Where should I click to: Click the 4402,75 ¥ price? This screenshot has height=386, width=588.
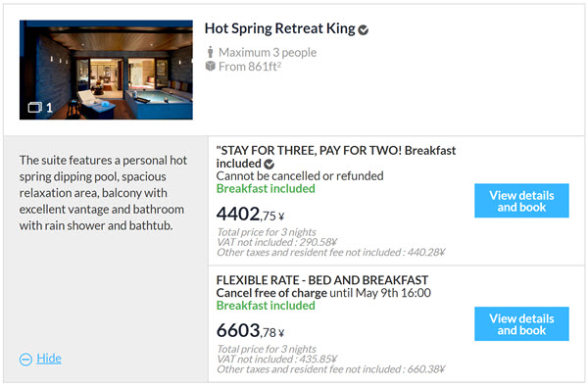click(x=250, y=215)
